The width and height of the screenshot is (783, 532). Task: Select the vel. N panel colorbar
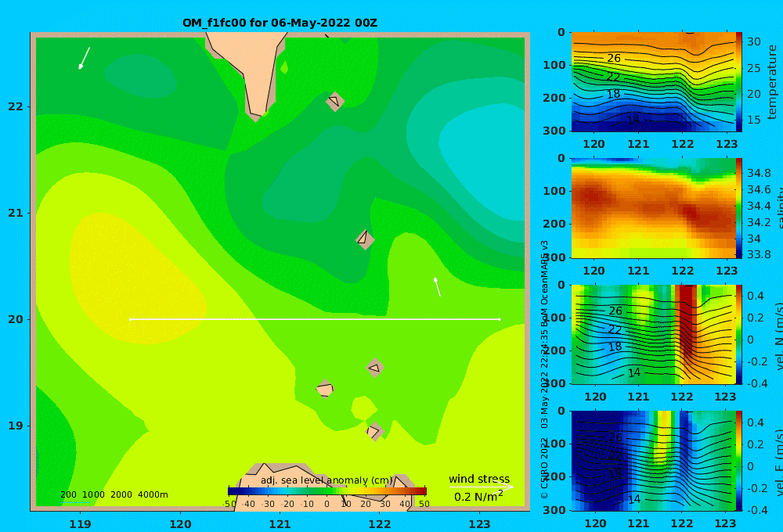click(x=739, y=334)
